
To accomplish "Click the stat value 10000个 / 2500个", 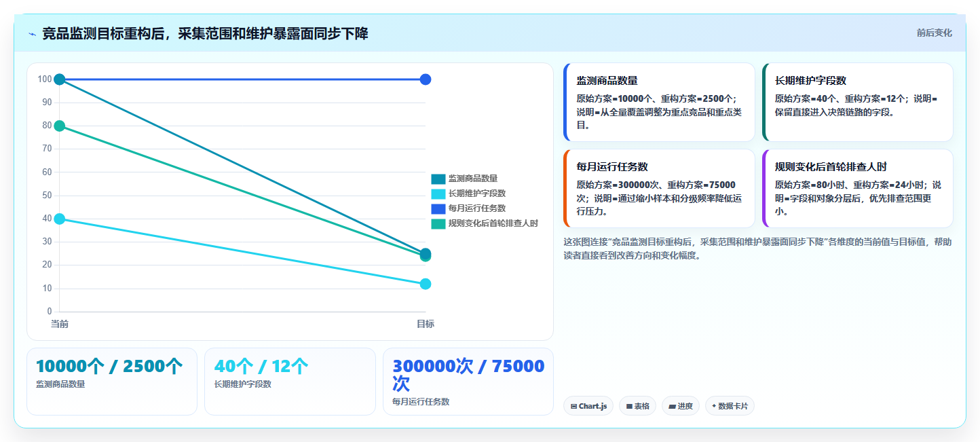I will (109, 367).
